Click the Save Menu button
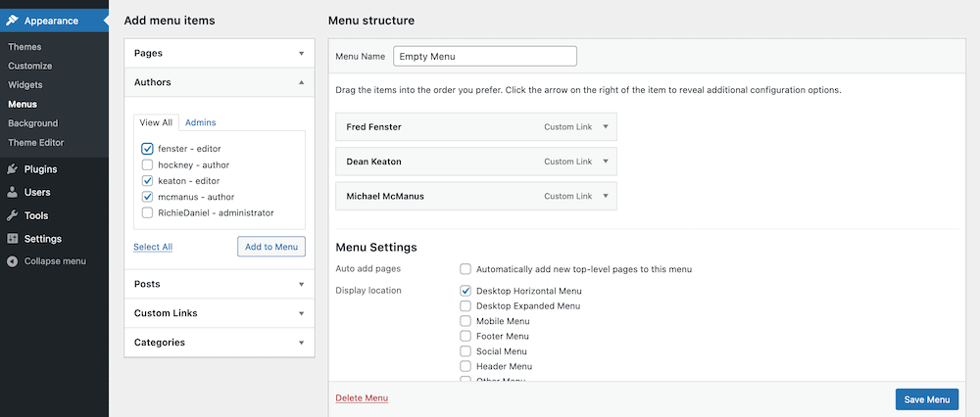 [926, 399]
